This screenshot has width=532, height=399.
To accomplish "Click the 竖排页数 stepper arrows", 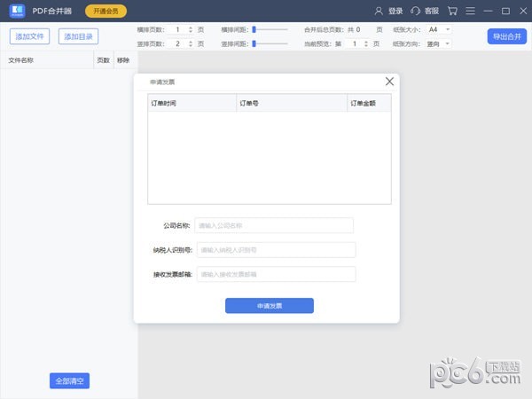I will tap(191, 43).
